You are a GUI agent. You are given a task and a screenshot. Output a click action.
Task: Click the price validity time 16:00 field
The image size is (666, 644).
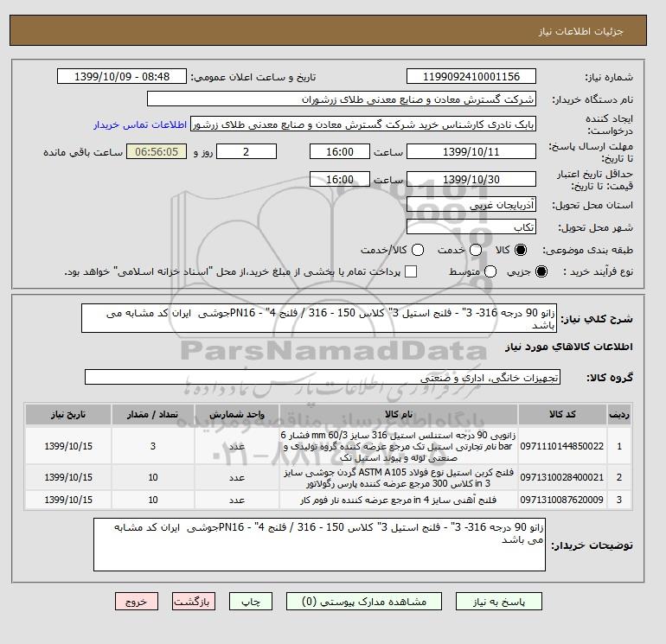coord(340,179)
